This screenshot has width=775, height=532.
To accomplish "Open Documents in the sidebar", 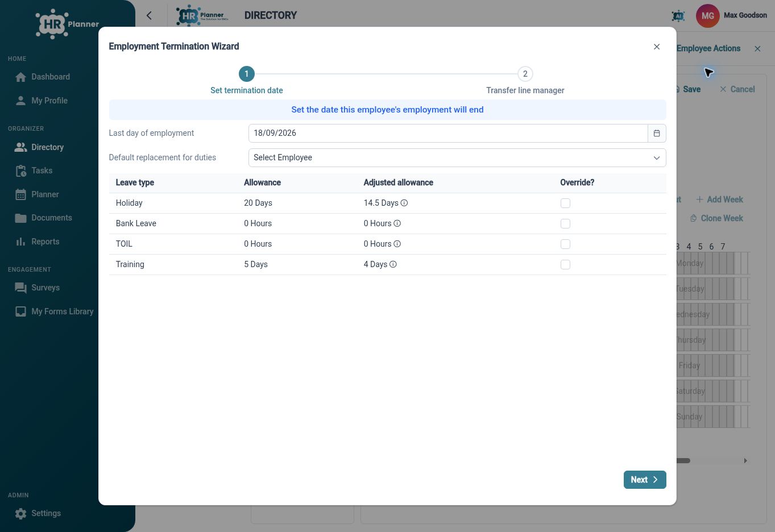I will tap(44, 218).
